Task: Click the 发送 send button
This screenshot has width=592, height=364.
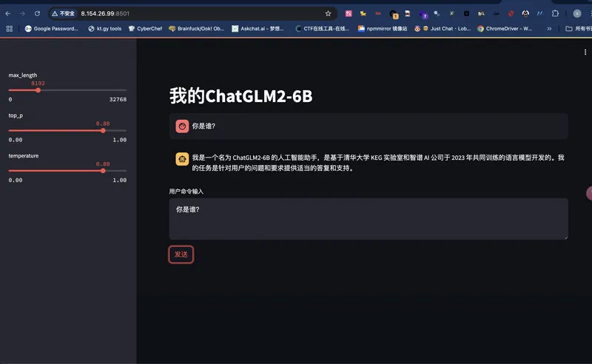Action: click(x=181, y=255)
